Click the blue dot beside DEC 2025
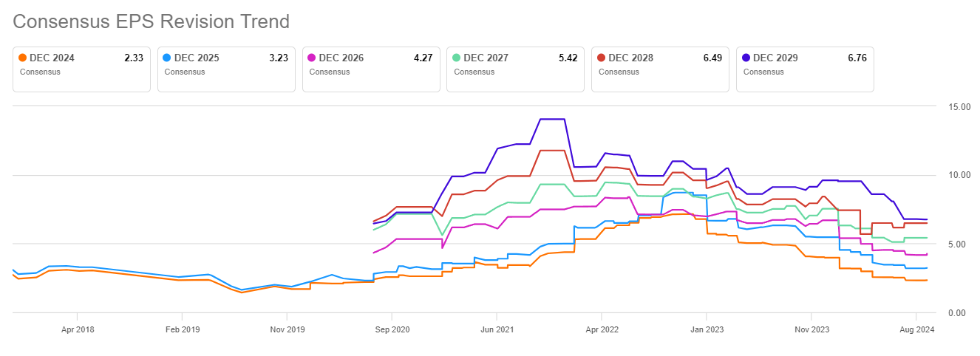980x356 pixels. [168, 58]
